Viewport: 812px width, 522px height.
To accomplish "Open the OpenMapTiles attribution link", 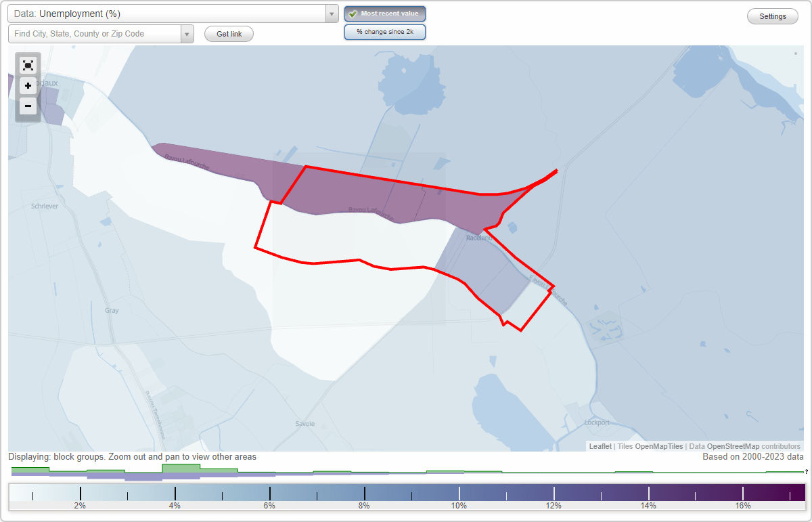I will [658, 446].
